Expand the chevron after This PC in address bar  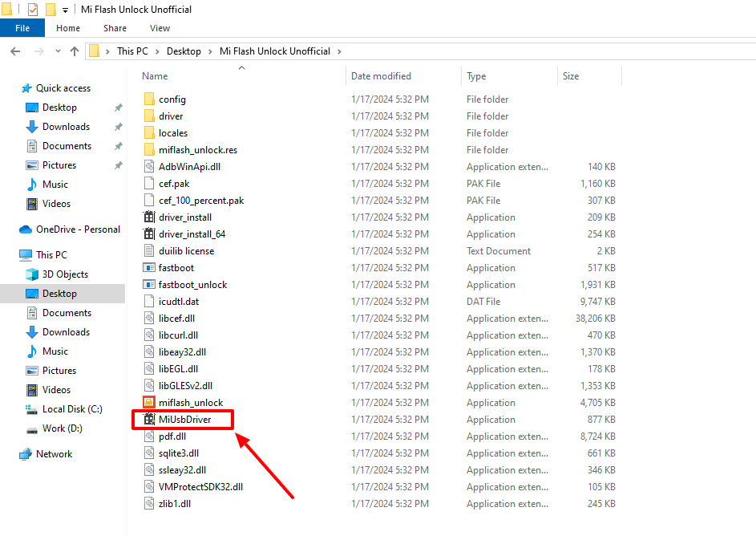157,51
